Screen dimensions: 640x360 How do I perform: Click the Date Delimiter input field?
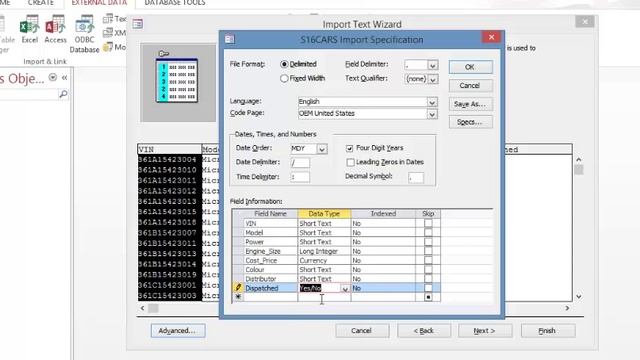click(300, 162)
